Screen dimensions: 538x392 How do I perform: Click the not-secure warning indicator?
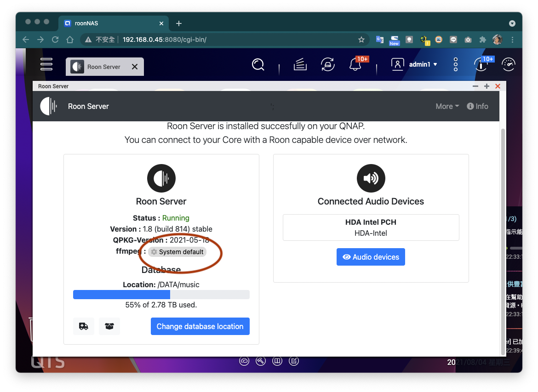[x=100, y=40]
